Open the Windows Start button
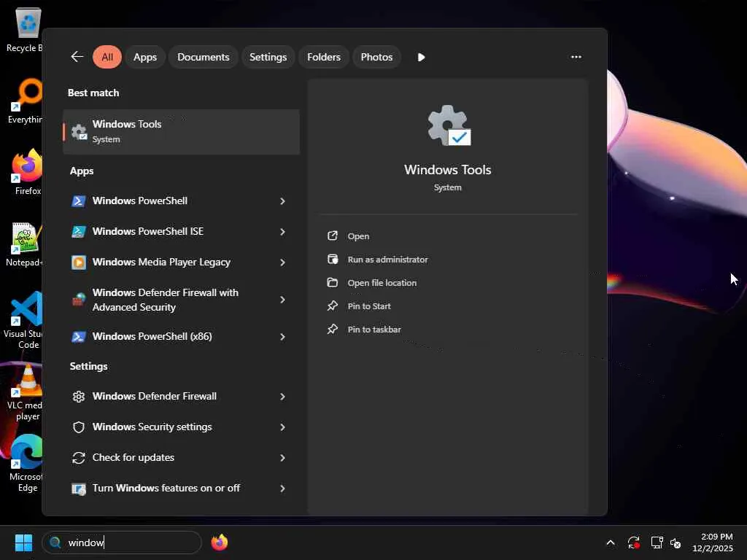Image resolution: width=747 pixels, height=560 pixels. pyautogui.click(x=23, y=542)
